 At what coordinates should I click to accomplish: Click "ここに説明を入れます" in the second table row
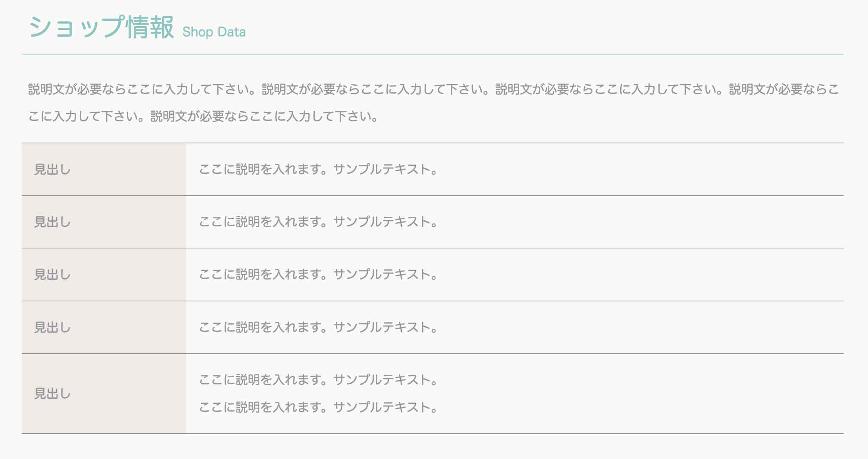(x=262, y=222)
